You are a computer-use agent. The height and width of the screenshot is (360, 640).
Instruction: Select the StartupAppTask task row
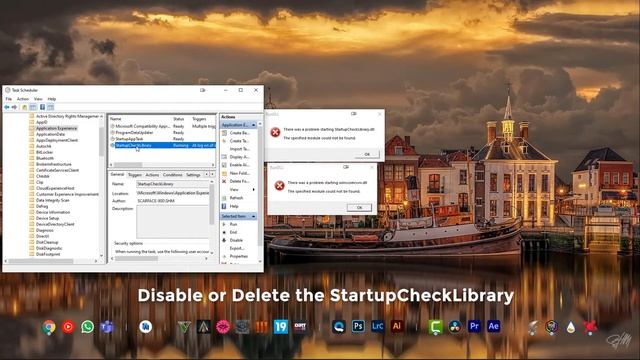[x=162, y=139]
